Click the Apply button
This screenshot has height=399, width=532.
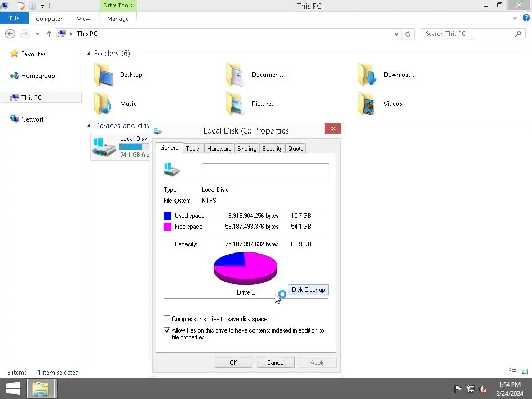click(317, 362)
